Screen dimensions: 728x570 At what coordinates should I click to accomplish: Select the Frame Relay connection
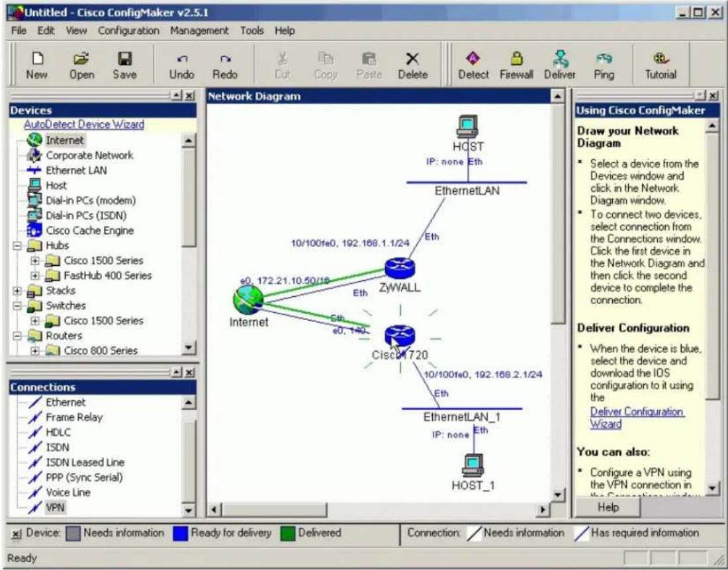click(74, 417)
